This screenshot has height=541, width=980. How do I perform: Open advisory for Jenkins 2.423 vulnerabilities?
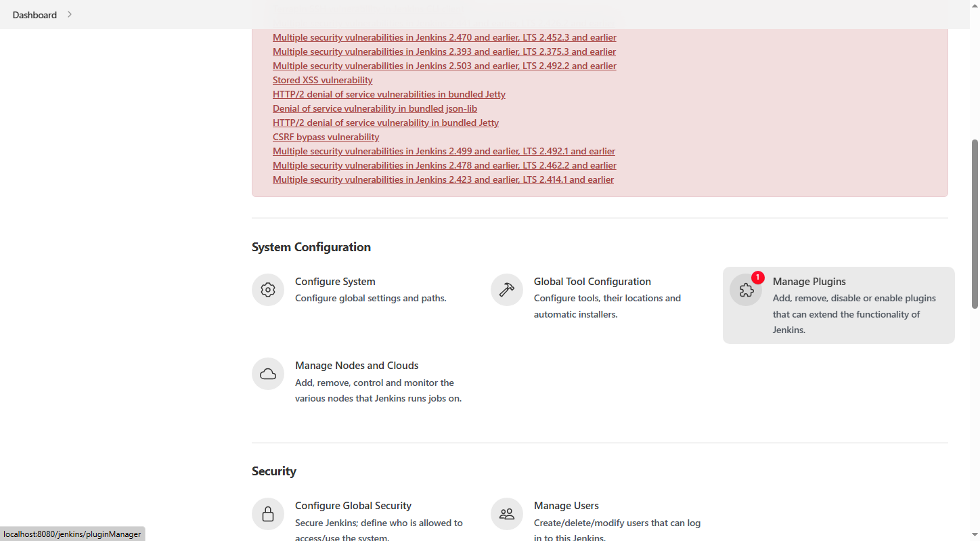pos(443,179)
